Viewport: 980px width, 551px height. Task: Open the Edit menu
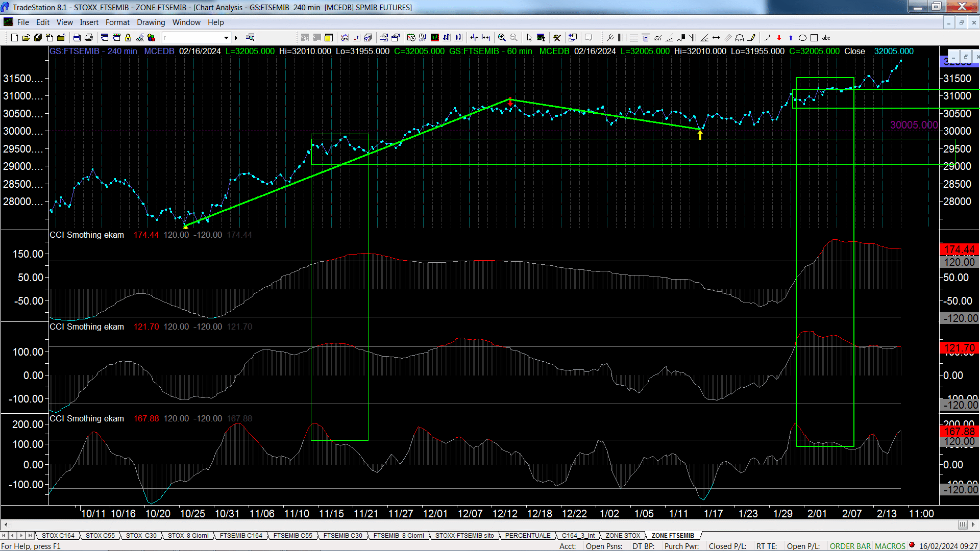(x=43, y=22)
